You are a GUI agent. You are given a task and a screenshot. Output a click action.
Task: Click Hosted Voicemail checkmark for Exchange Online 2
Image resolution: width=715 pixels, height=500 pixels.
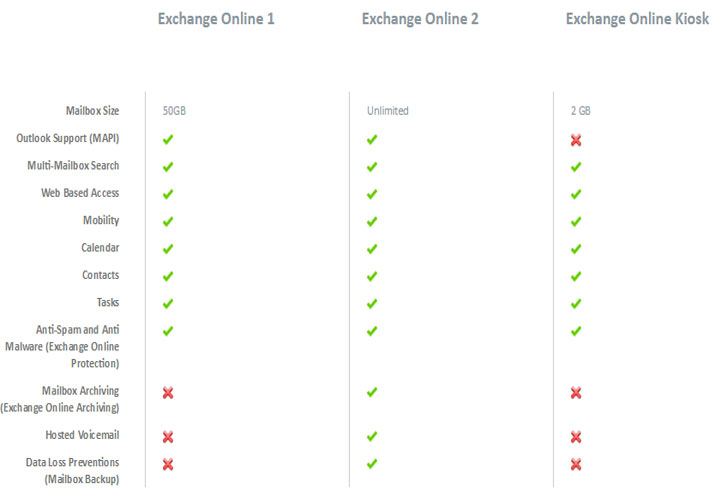pyautogui.click(x=372, y=436)
